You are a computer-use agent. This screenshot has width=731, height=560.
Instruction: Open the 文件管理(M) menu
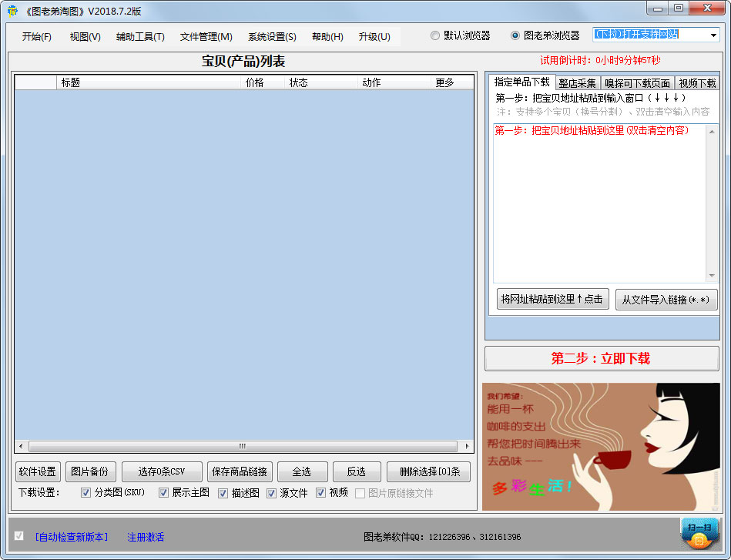pyautogui.click(x=206, y=36)
